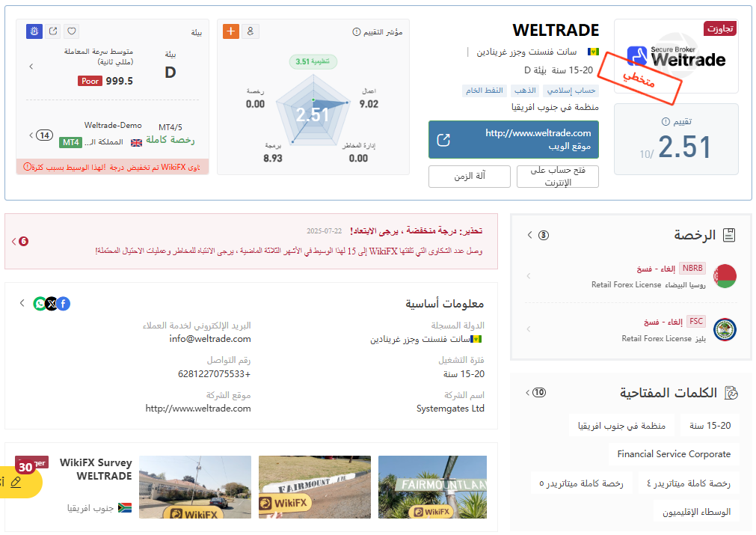Click the 15-20 سنة keyword tag
This screenshot has height=535, width=756.
(710, 426)
